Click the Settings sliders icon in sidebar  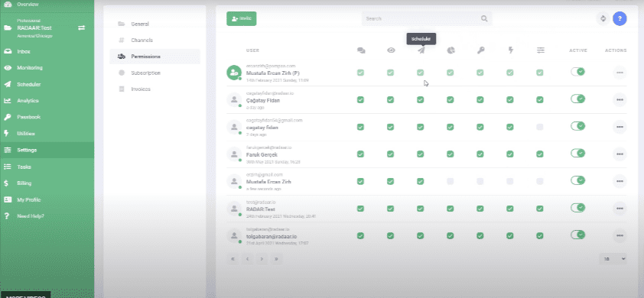click(8, 151)
